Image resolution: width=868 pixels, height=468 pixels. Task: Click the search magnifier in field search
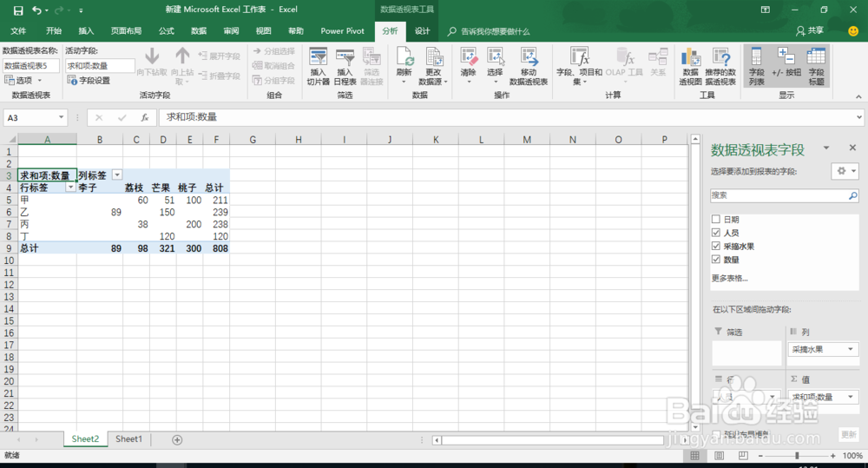[852, 195]
